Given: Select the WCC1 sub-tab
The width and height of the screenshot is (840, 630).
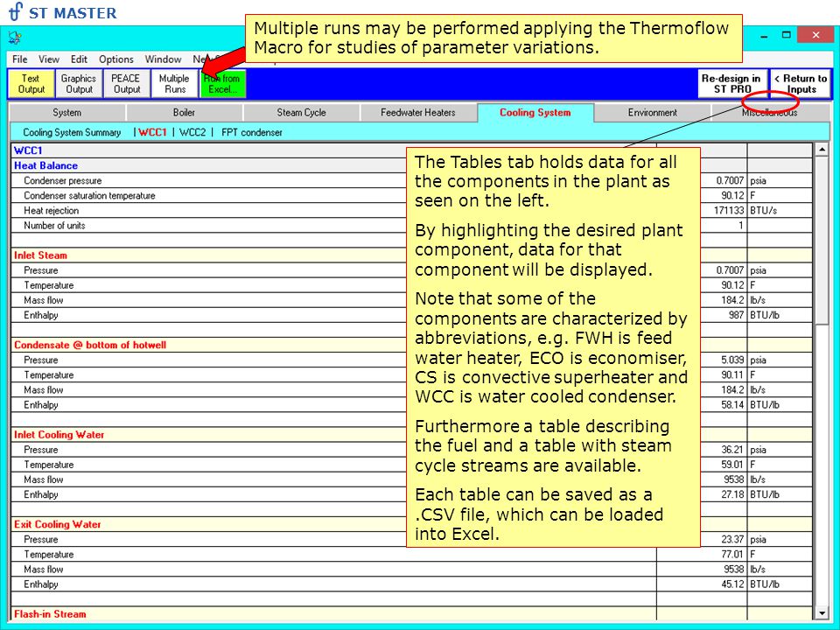Looking at the screenshot, I should 152,132.
